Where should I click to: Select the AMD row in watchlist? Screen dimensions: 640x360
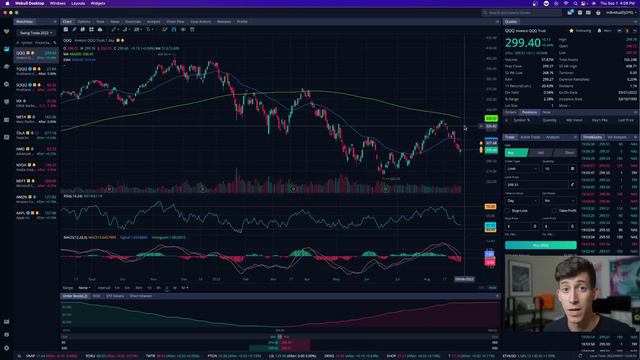(36, 151)
